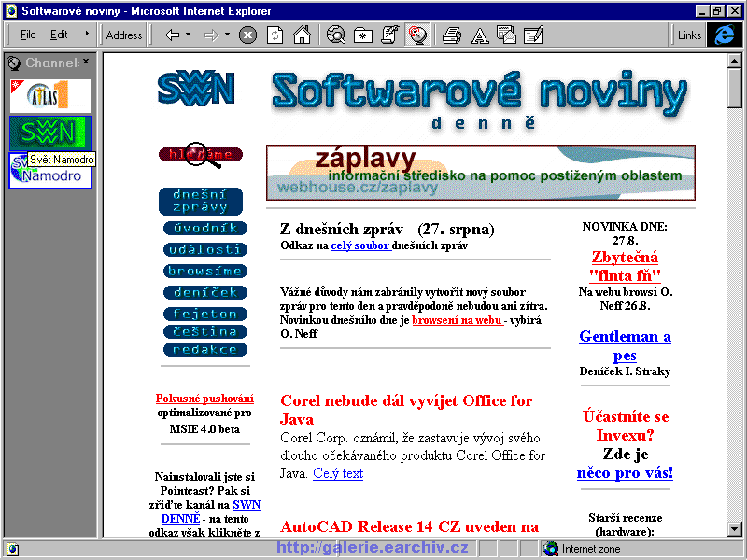Click the Address bar label
The image size is (747, 560).
point(124,35)
